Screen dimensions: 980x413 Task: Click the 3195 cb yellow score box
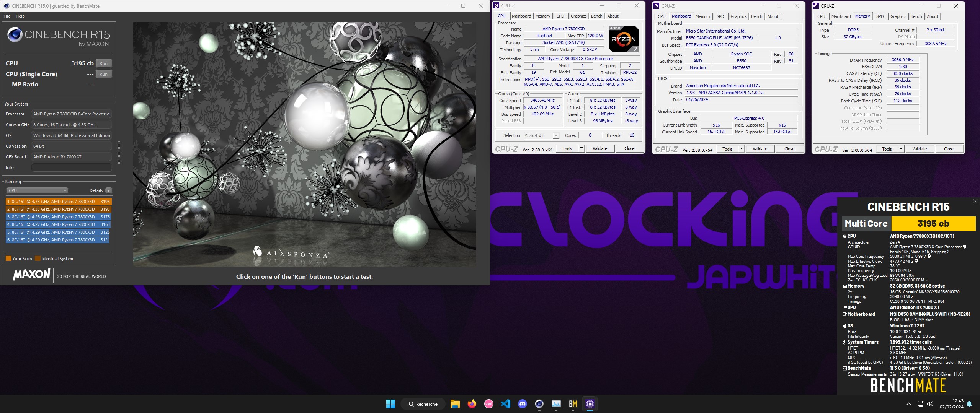pos(933,224)
